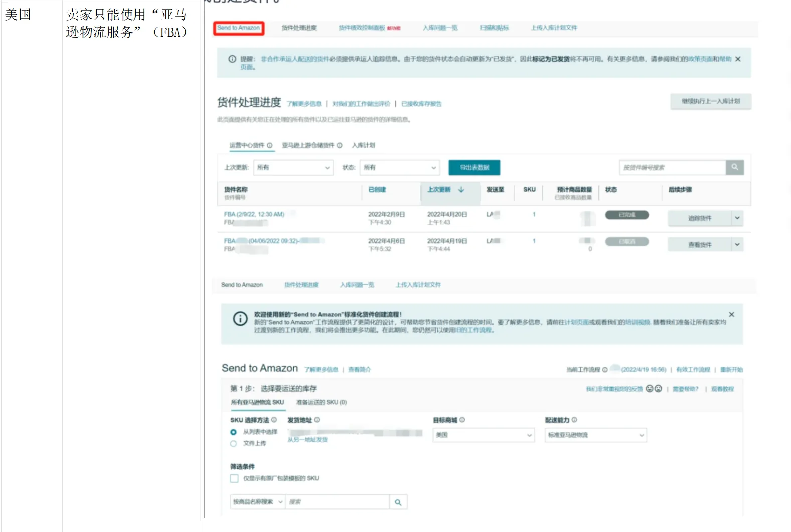The width and height of the screenshot is (791, 532).
Task: Open the 状态 filter dropdown
Action: (x=400, y=167)
